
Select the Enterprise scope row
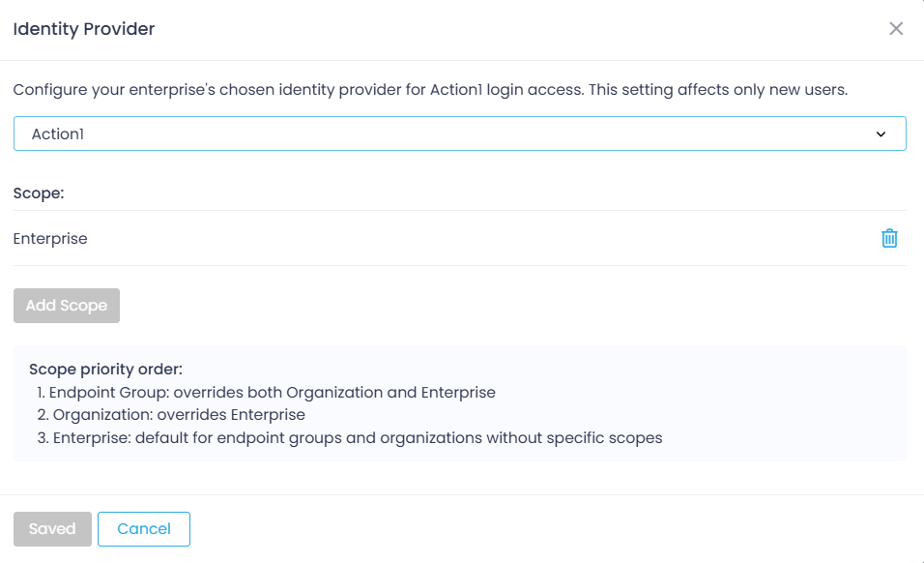click(50, 238)
